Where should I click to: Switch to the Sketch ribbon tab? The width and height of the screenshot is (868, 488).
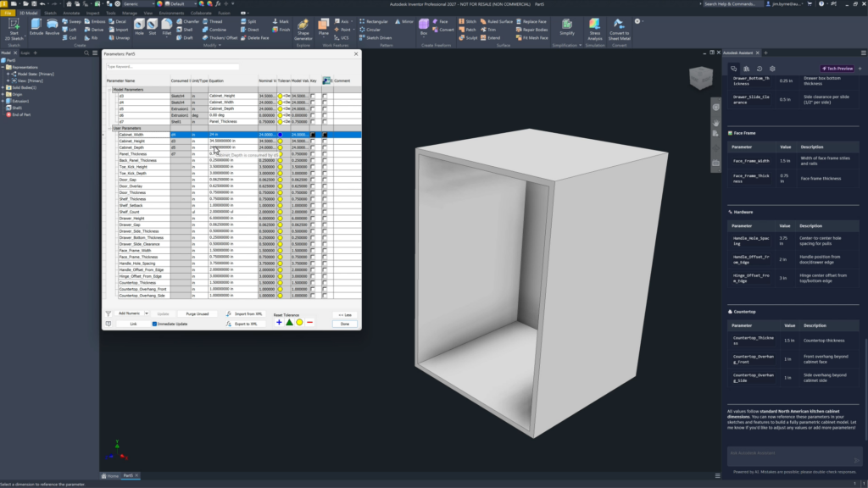pyautogui.click(x=50, y=13)
